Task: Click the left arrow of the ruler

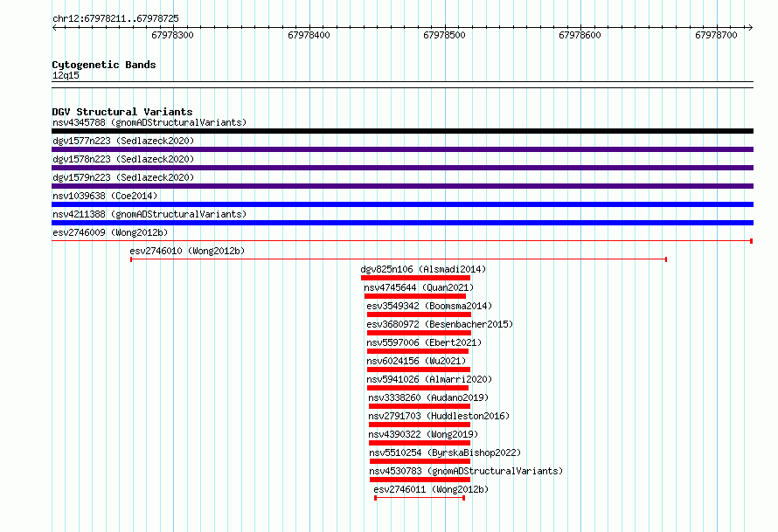Action: coord(55,27)
